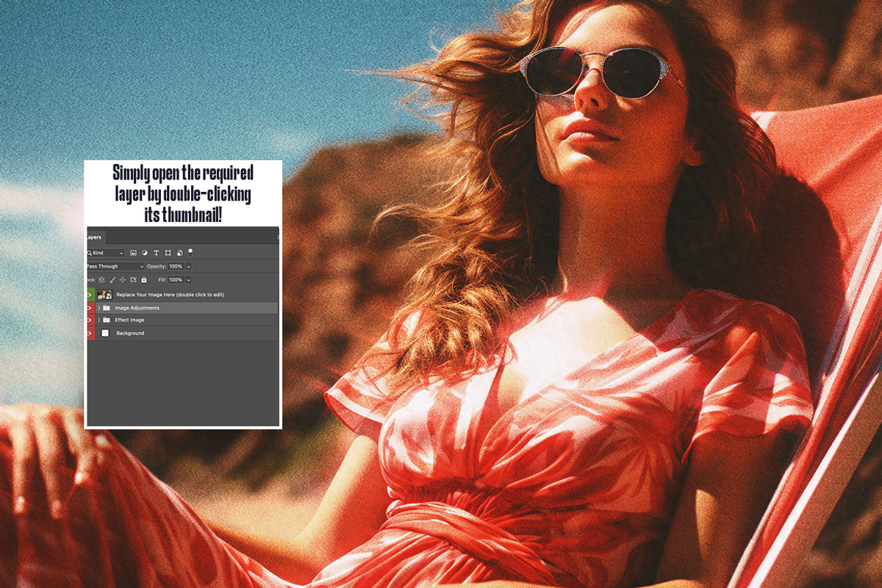Select the 'Replace Your Image Here' layer name
882x588 pixels.
170,295
